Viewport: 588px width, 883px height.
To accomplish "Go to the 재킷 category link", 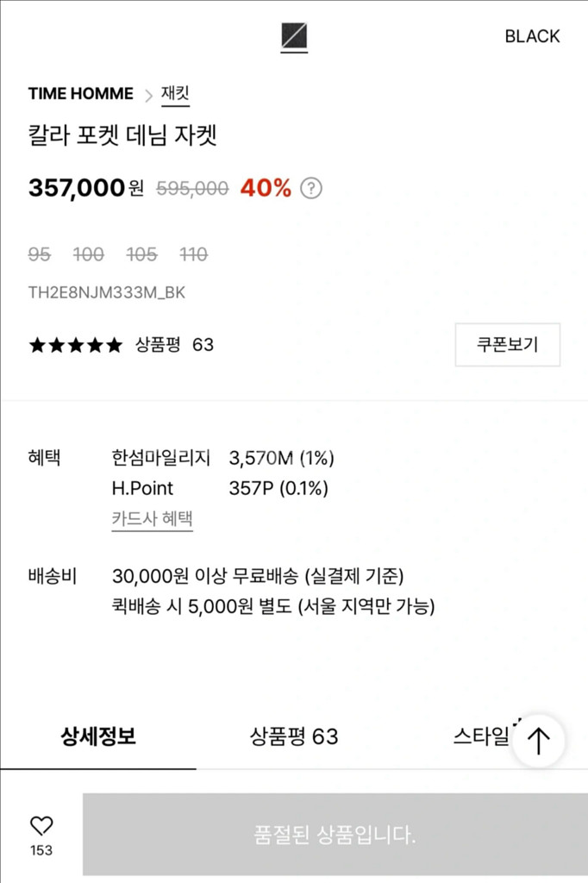I will click(175, 94).
